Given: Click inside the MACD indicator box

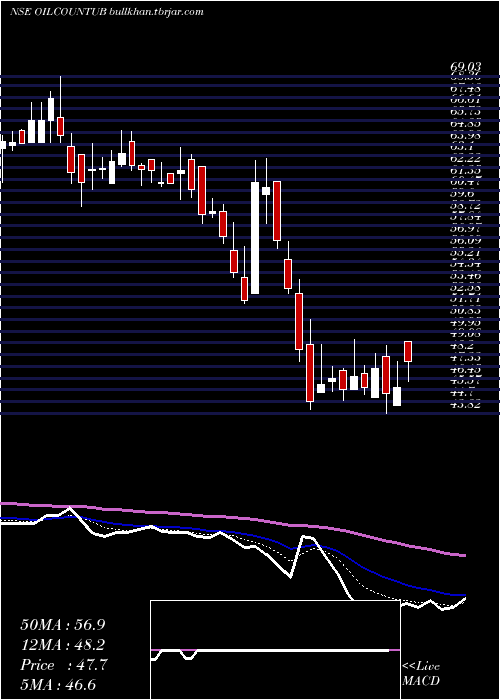Looking at the screenshot, I should (275, 650).
